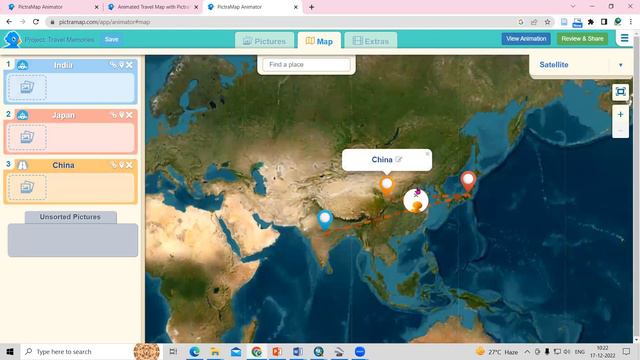Add pictures to the China photo placeholder

tap(27, 187)
